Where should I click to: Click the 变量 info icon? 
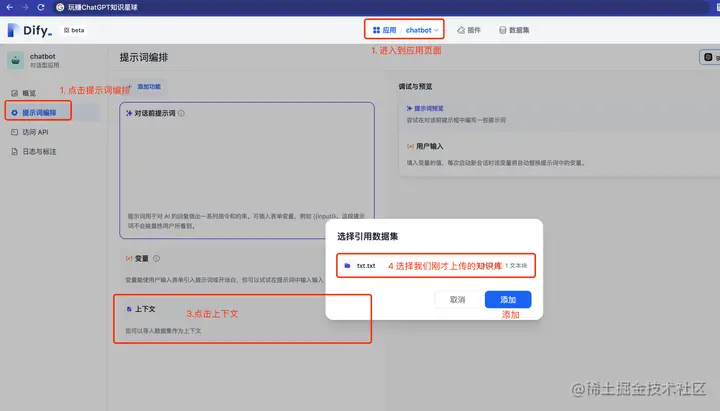tap(157, 259)
